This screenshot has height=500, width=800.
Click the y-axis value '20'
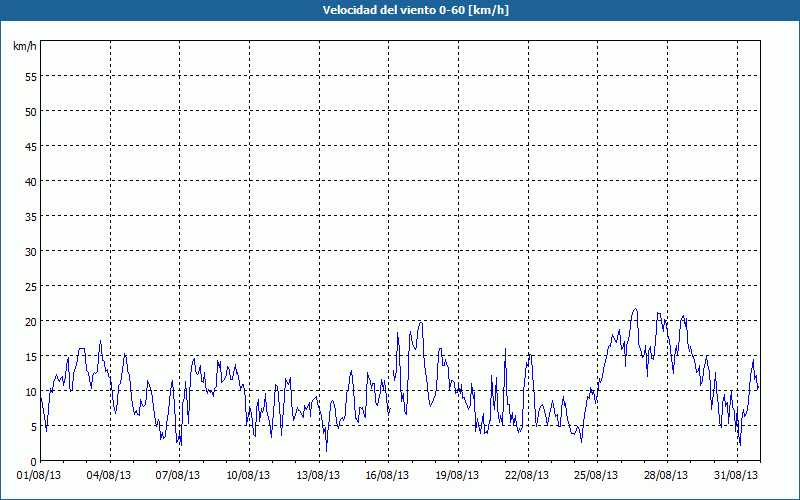31,321
